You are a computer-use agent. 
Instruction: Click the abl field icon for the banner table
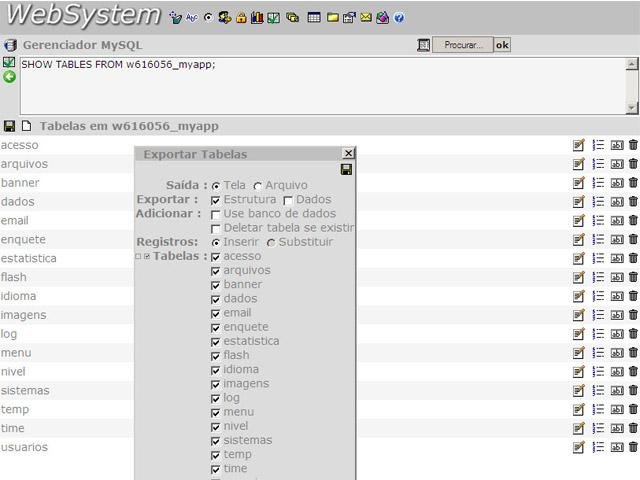click(x=617, y=183)
